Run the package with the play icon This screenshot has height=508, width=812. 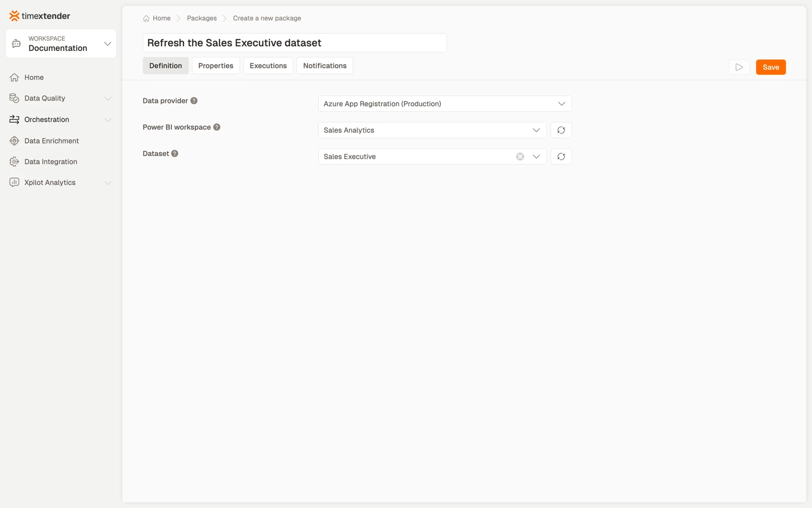coord(739,67)
